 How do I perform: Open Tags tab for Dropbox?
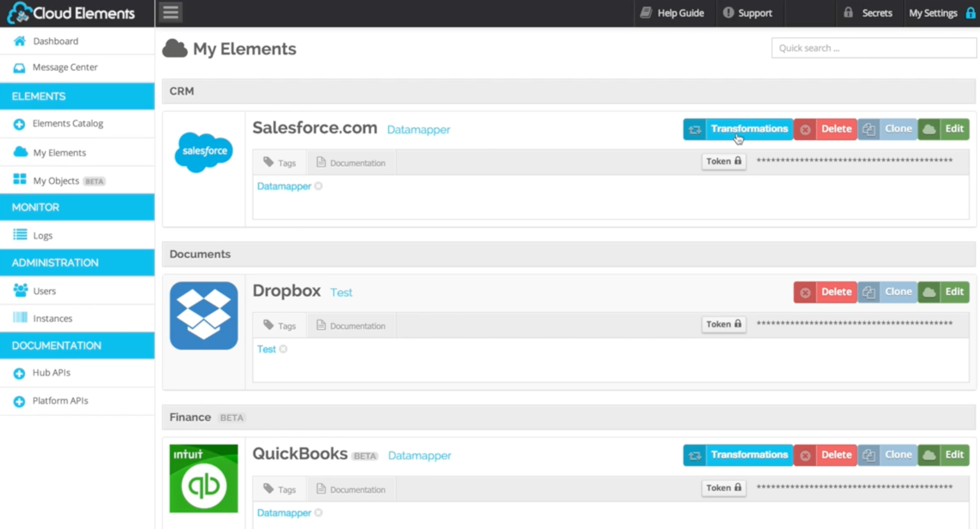point(280,326)
